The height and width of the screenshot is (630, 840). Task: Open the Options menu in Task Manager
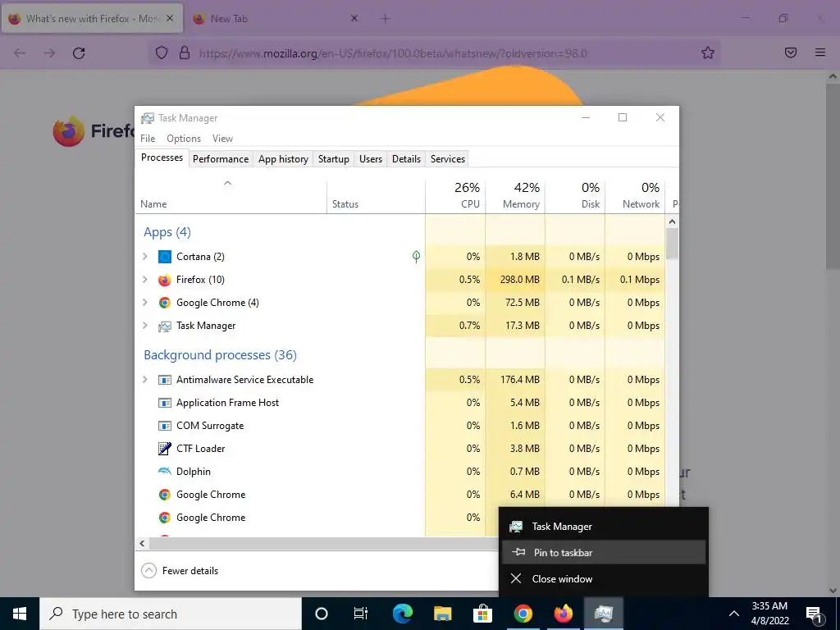[184, 138]
